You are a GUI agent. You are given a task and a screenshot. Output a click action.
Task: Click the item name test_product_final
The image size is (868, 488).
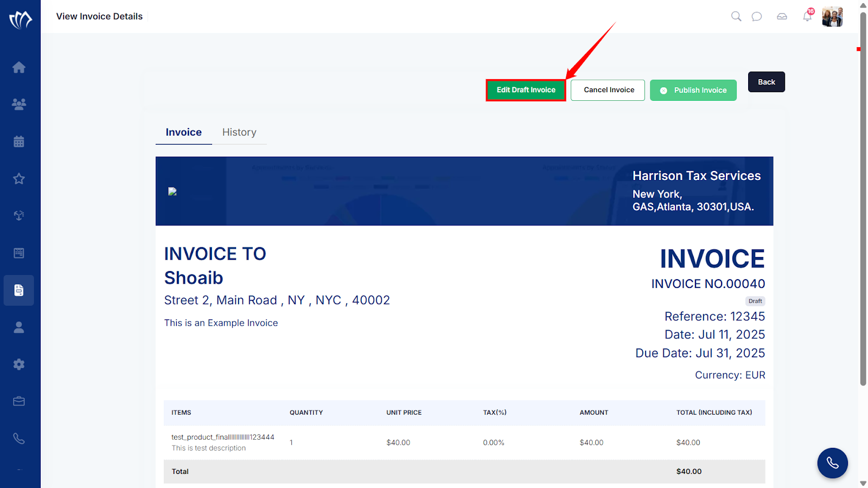click(x=223, y=437)
